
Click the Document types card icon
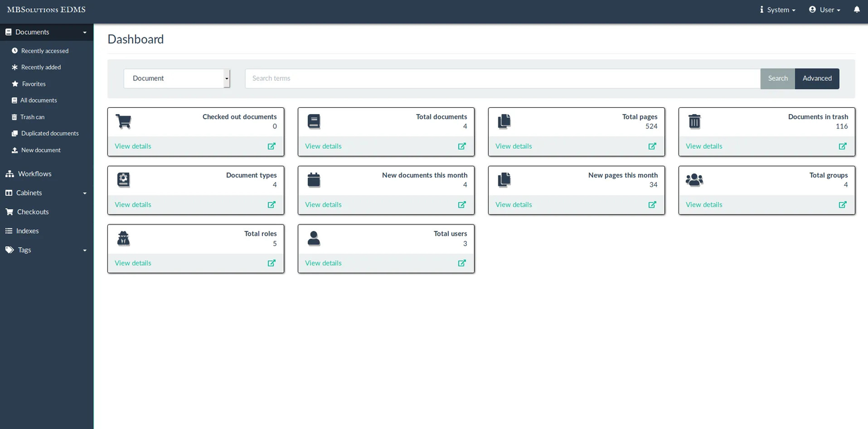pos(123,180)
